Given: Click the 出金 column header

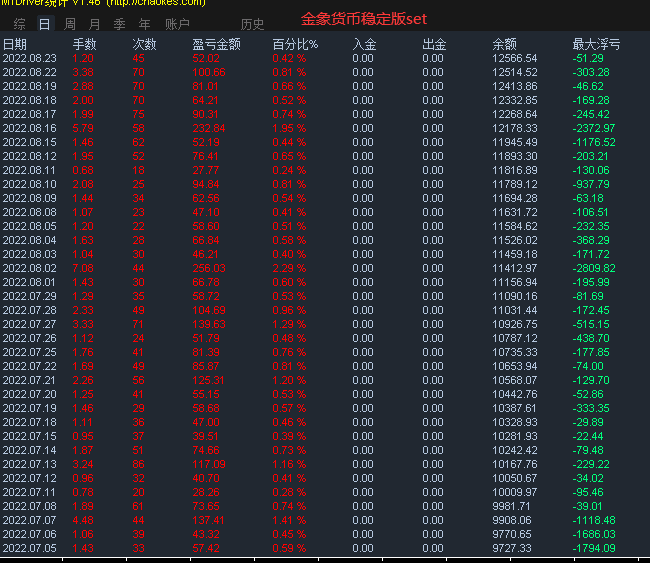Looking at the screenshot, I should click(x=434, y=44).
